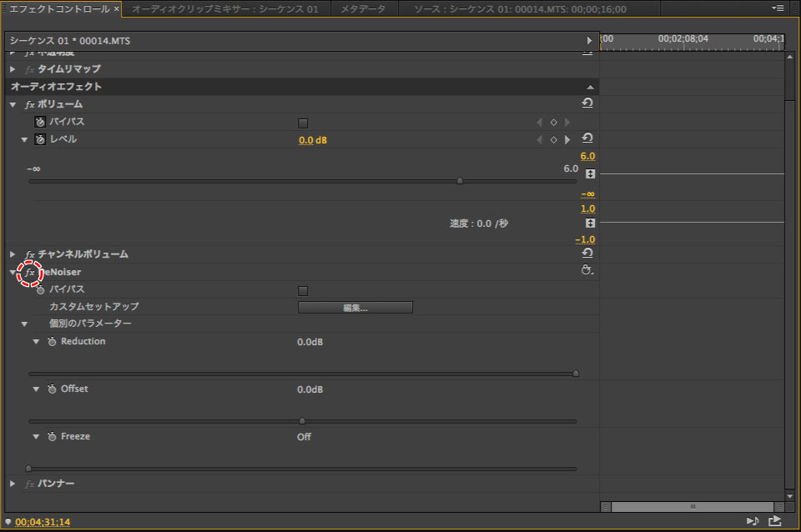This screenshot has height=532, width=801.
Task: Click the レベル stopwatch animation icon
Action: (x=39, y=139)
